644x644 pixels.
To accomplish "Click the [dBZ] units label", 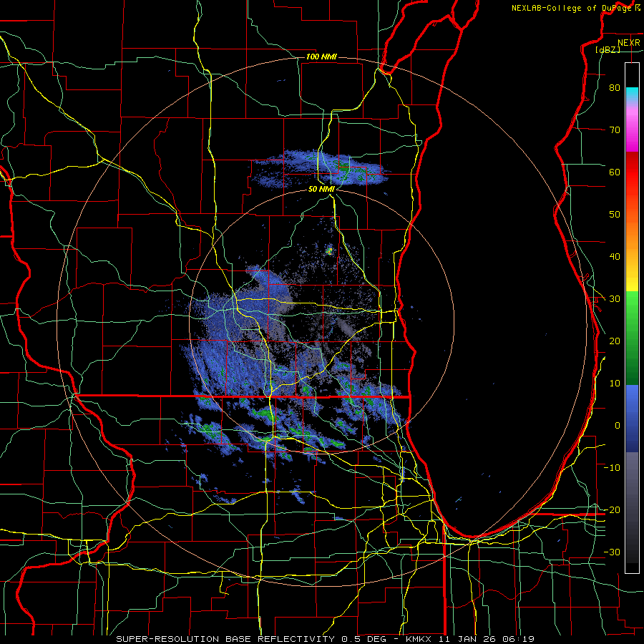I will 608,49.
